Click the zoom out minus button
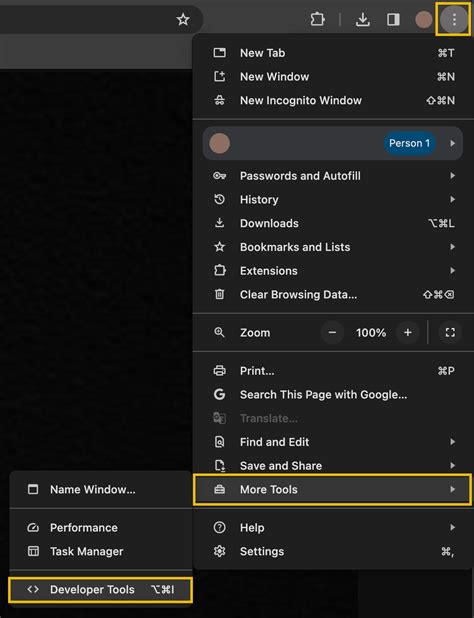This screenshot has height=618, width=474. (x=332, y=332)
